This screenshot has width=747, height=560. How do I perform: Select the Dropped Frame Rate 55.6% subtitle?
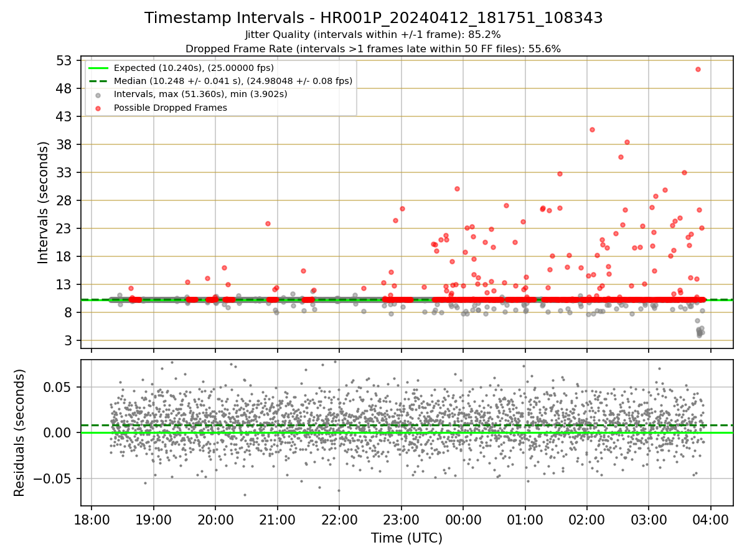(x=373, y=49)
